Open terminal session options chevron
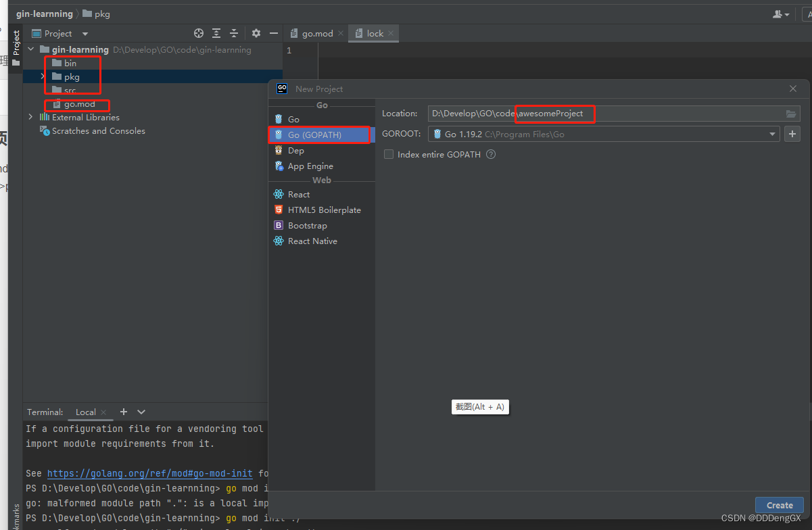 [x=141, y=412]
